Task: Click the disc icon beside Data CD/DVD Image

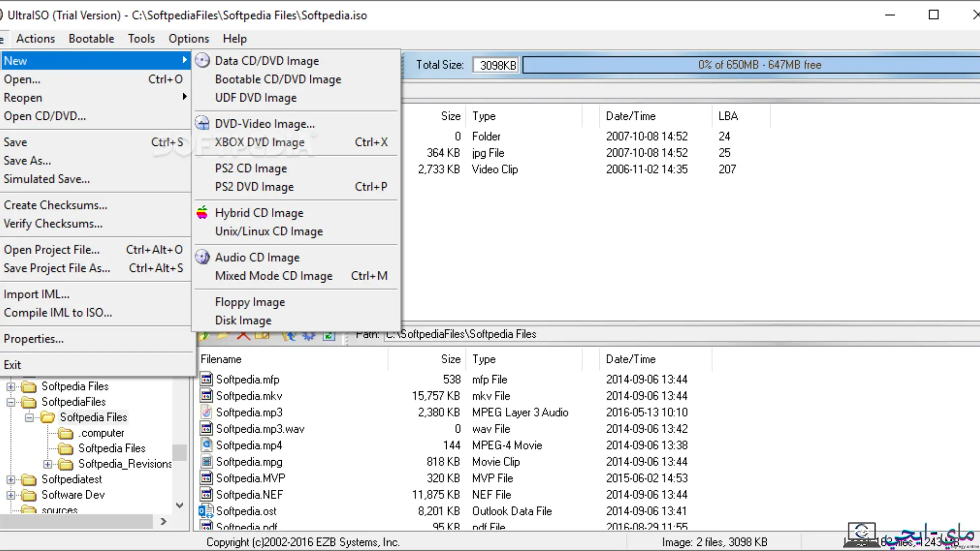Action: pos(203,61)
